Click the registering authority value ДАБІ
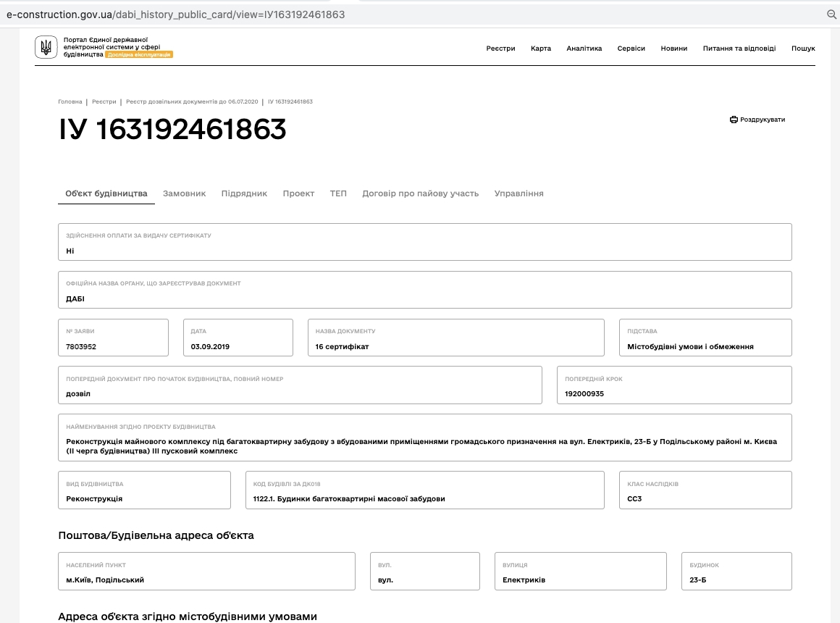Image resolution: width=840 pixels, height=623 pixels. point(75,298)
